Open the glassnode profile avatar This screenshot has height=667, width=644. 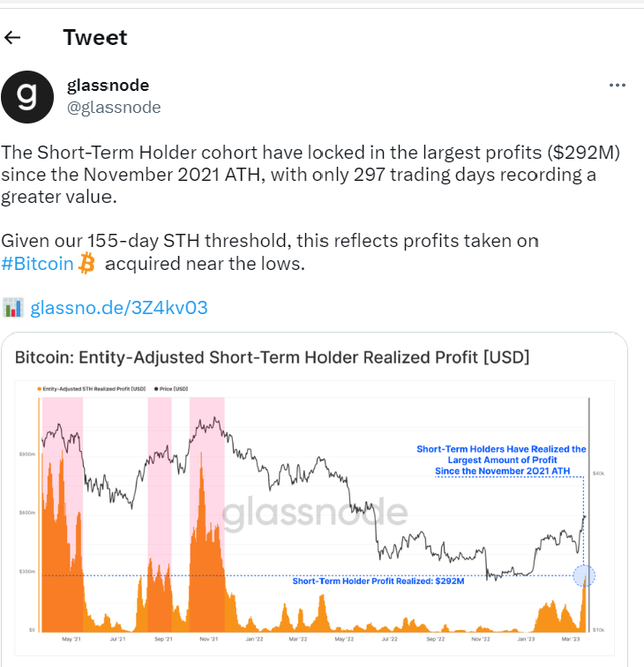coord(27,97)
